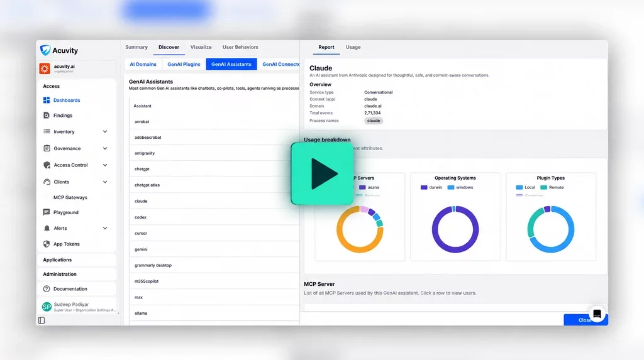Select the GenAI Plugins sub-tab
This screenshot has width=644, height=360.
coord(184,65)
